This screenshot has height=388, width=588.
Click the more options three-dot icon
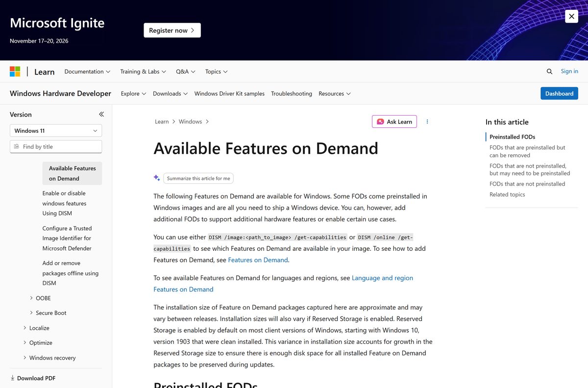427,121
